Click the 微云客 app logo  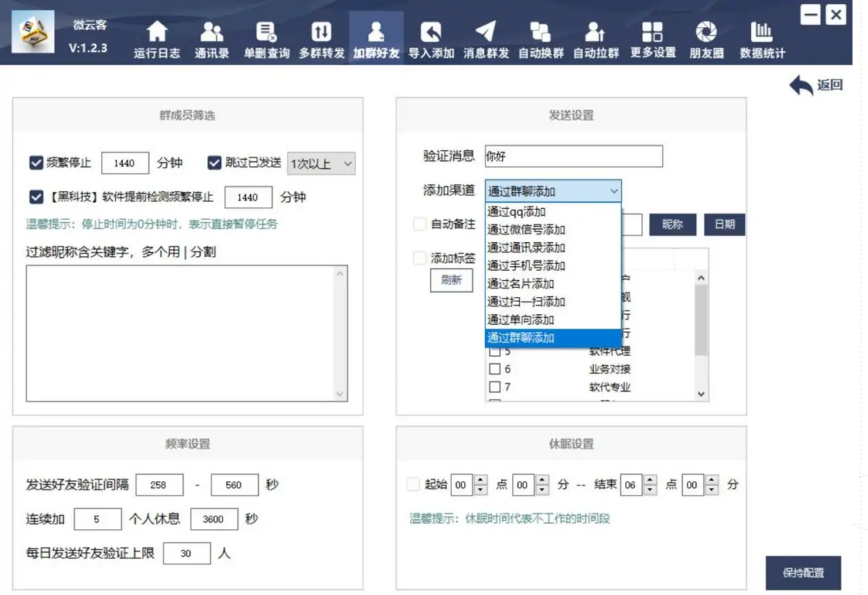tap(32, 32)
